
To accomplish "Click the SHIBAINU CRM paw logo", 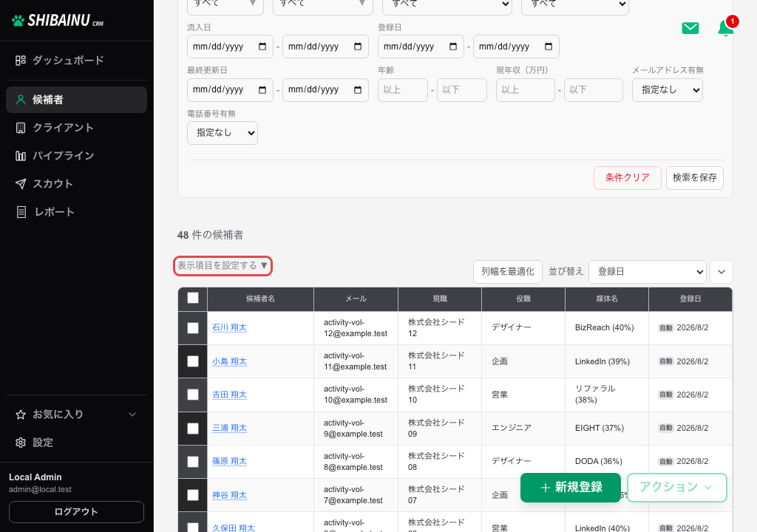I will (18, 21).
